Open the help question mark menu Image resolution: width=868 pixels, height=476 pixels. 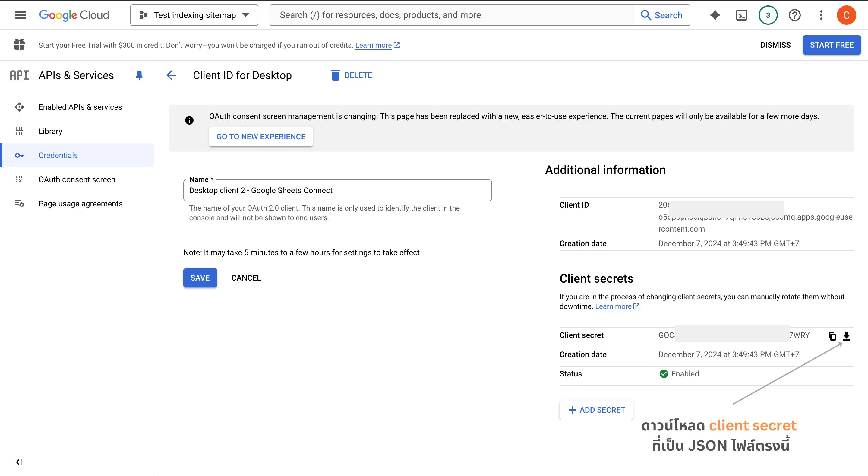coord(794,15)
